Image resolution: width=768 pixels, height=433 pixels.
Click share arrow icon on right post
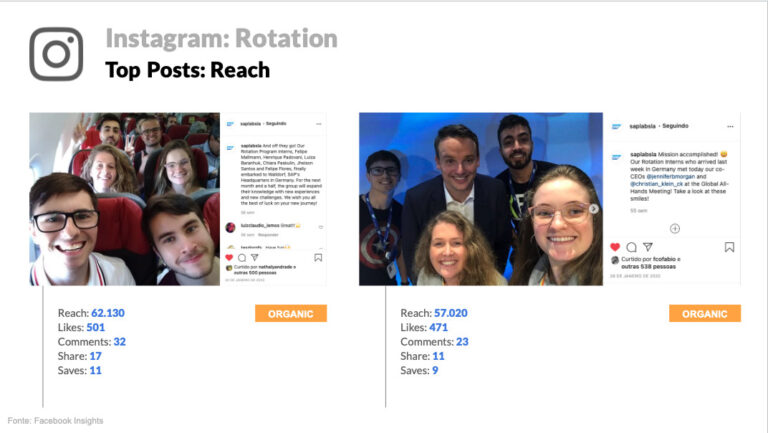tap(647, 247)
